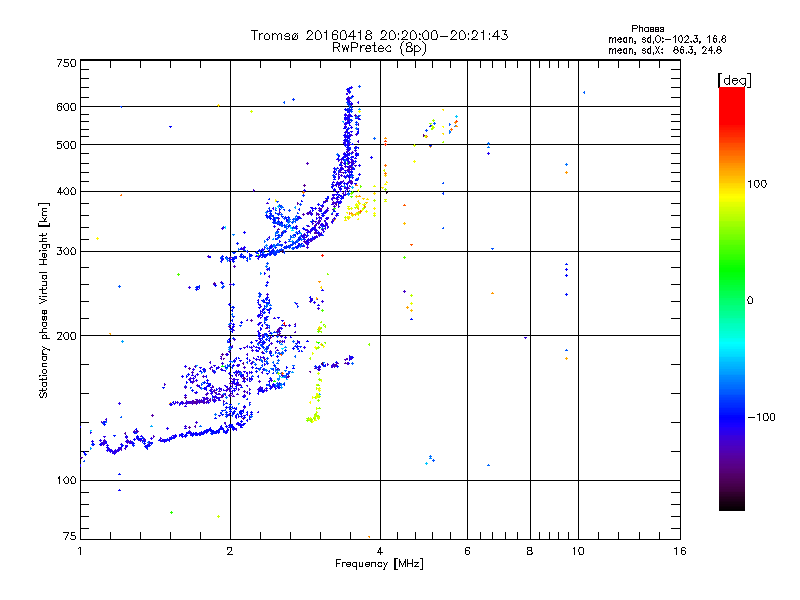The height and width of the screenshot is (600, 800).
Task: Click the x-axis tick label "6"
Action: (467, 551)
